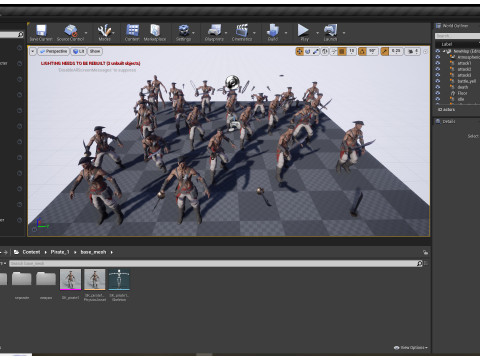Toggle rotation snapping in viewport

362,51
